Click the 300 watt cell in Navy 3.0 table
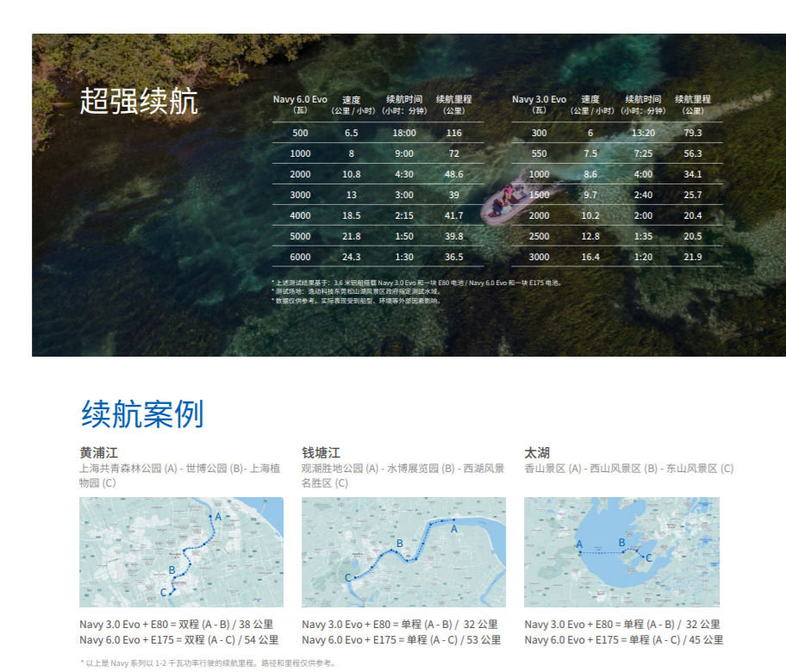This screenshot has height=672, width=786. (539, 133)
